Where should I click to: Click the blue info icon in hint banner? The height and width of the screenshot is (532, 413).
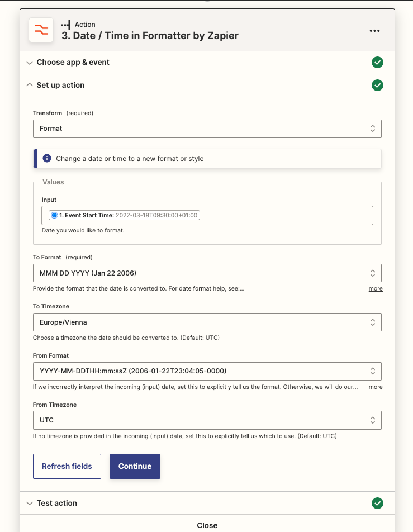pyautogui.click(x=47, y=159)
